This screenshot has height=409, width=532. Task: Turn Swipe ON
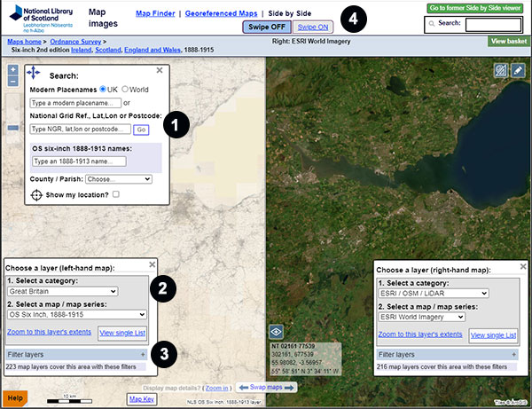(313, 28)
